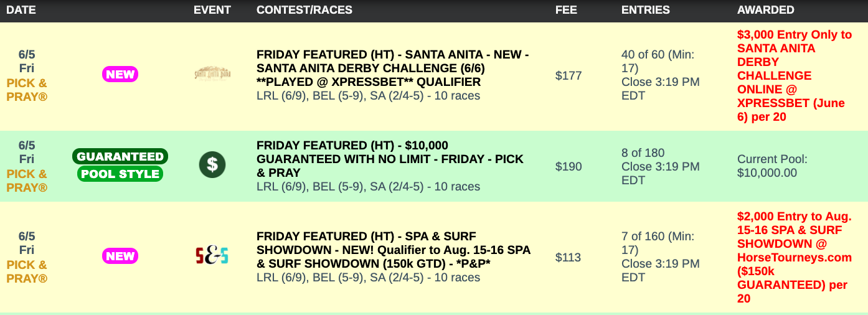Screen dimensions: 868x315
Task: Click the CONTEST/RACES column header
Action: pyautogui.click(x=304, y=10)
